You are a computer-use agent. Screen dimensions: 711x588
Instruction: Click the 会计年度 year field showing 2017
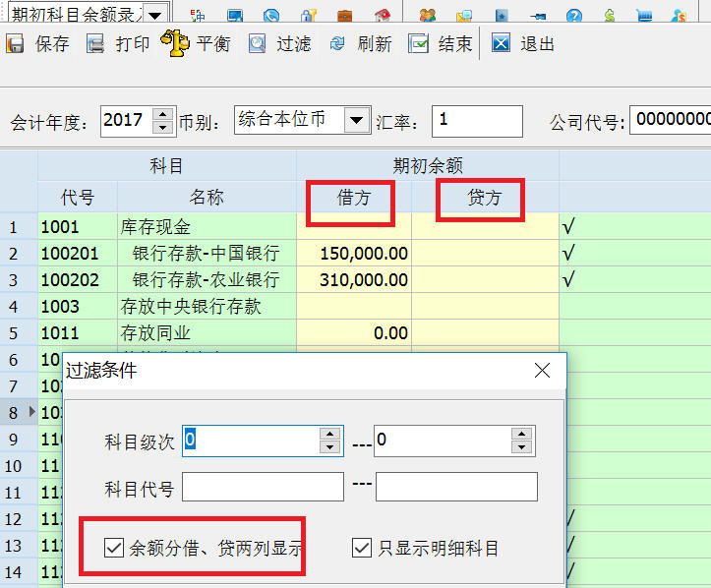127,121
